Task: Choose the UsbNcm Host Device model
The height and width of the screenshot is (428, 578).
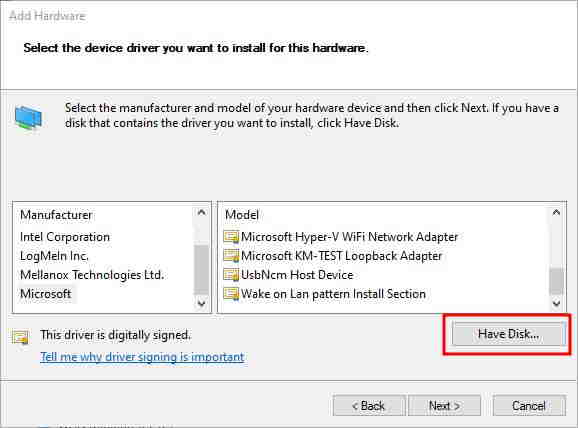Action: 297,275
